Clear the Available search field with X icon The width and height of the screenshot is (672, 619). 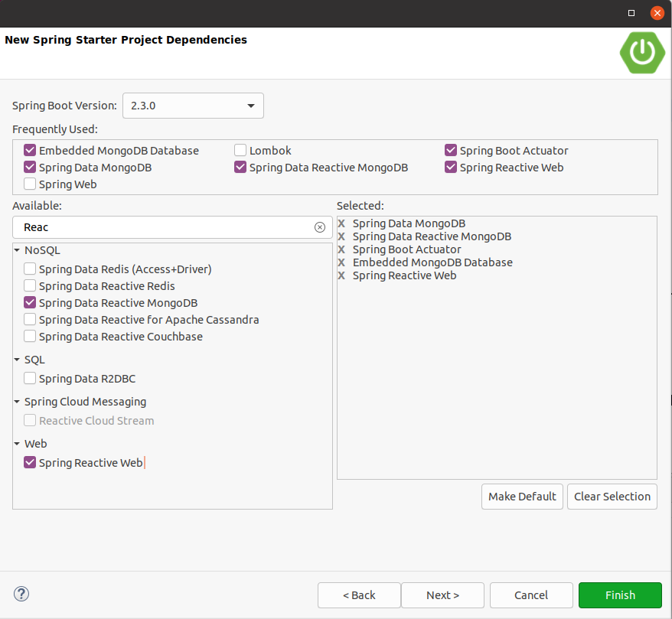click(320, 227)
